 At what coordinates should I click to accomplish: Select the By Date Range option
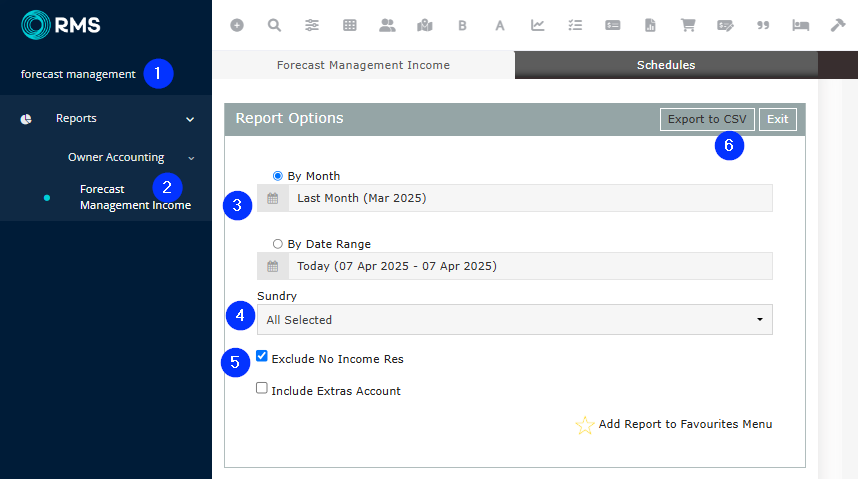[x=278, y=244]
